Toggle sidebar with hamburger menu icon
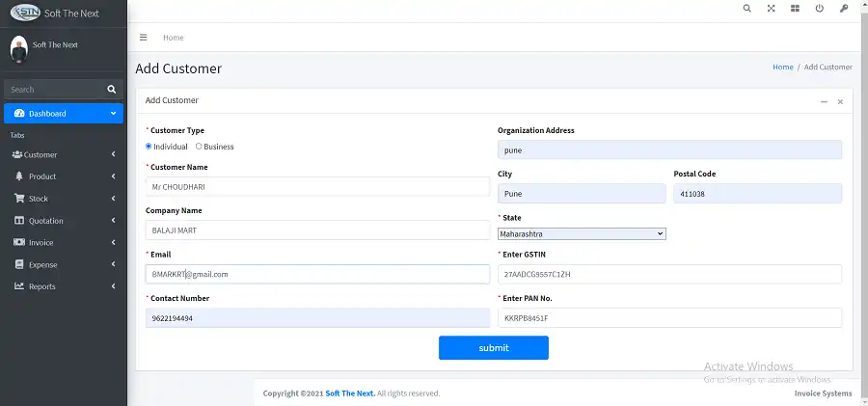The width and height of the screenshot is (868, 406). point(144,38)
